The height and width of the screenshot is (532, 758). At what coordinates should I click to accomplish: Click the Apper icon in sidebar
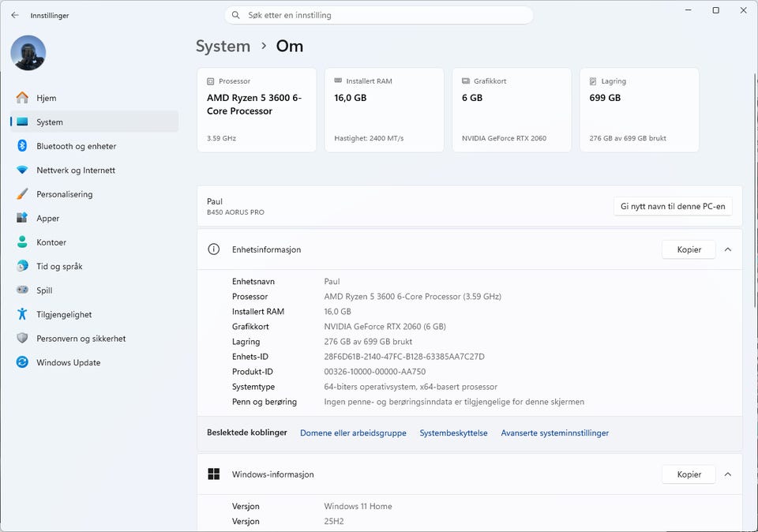click(x=22, y=218)
